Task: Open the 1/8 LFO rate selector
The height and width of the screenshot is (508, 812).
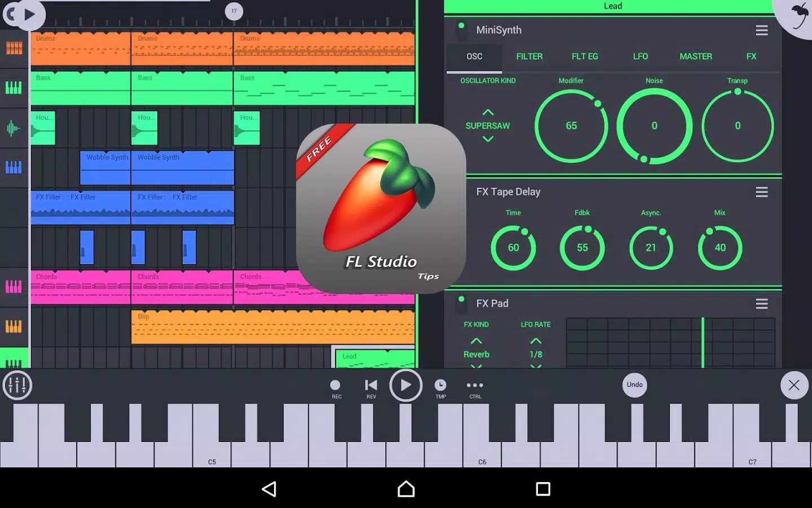Action: (536, 354)
